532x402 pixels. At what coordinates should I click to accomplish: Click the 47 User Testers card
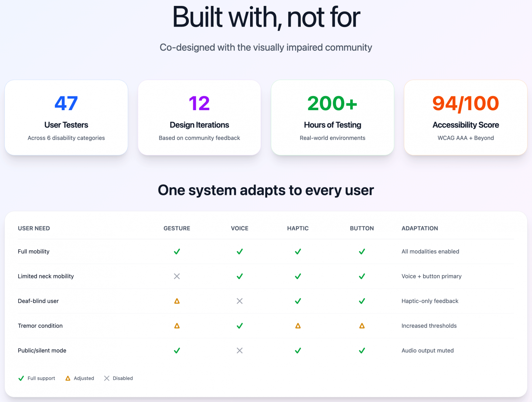point(66,118)
